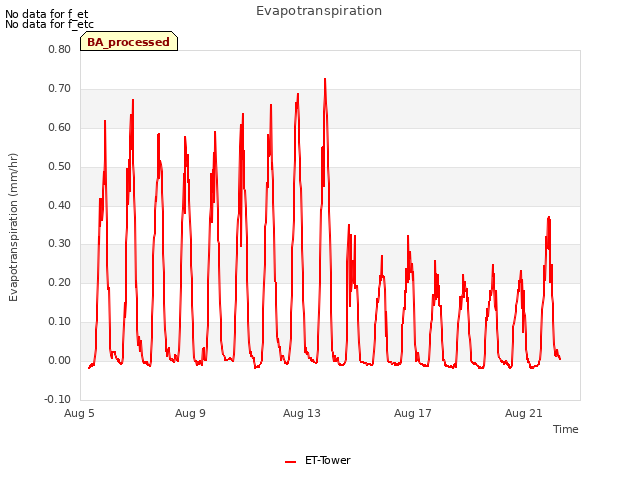Click the Aug 13 x-axis tick label
This screenshot has width=640, height=480.
pos(302,413)
